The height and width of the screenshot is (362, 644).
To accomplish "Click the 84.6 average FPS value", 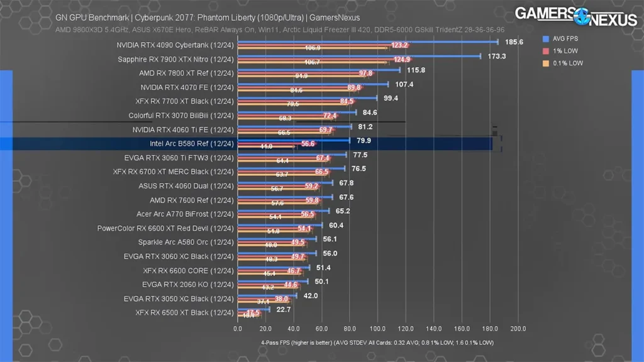I will coord(370,112).
